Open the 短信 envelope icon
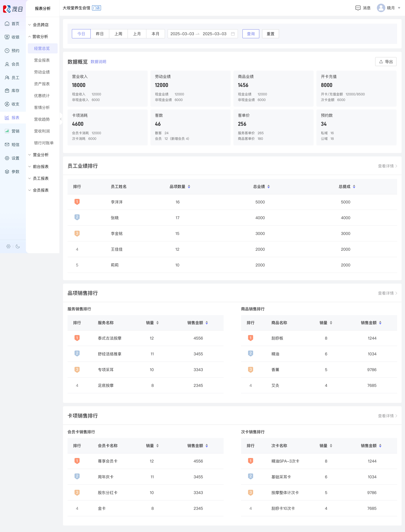The width and height of the screenshot is (405, 532). point(7,144)
